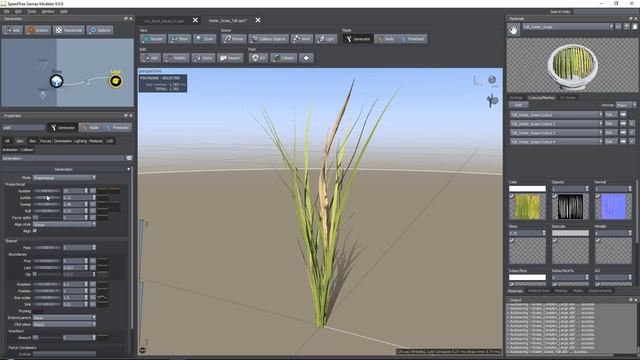Screen dimensions: 640x360
Task: Click the Collision button in Pivot group
Action: [283, 58]
